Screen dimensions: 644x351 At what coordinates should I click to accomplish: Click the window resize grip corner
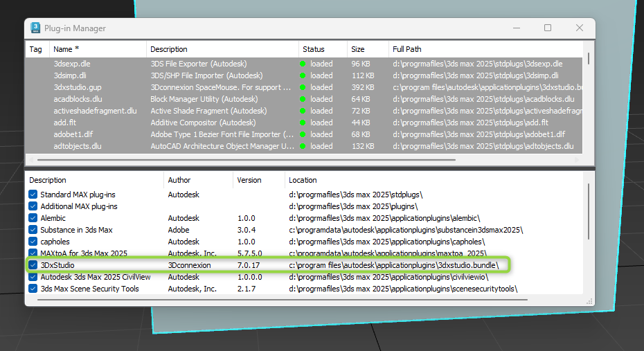click(x=589, y=301)
